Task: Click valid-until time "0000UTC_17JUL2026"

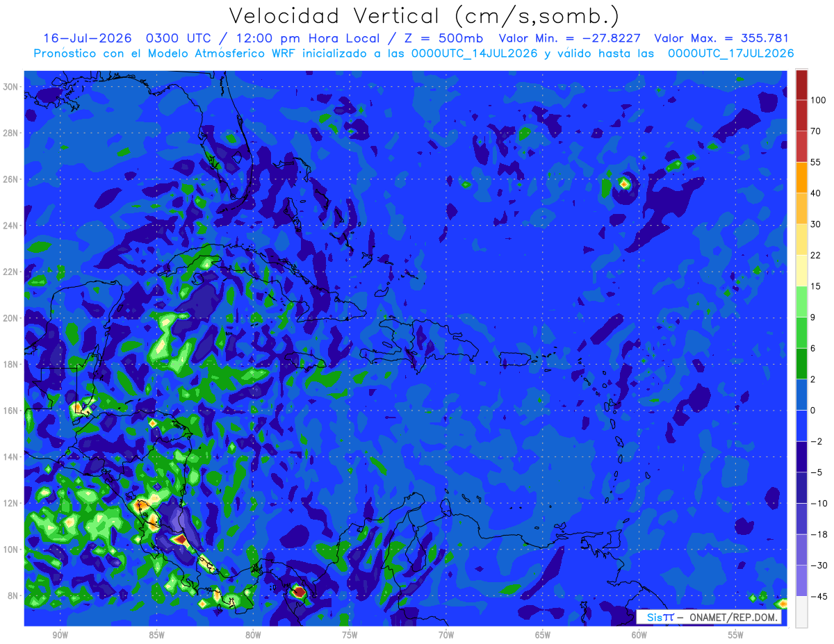Action: (x=730, y=53)
